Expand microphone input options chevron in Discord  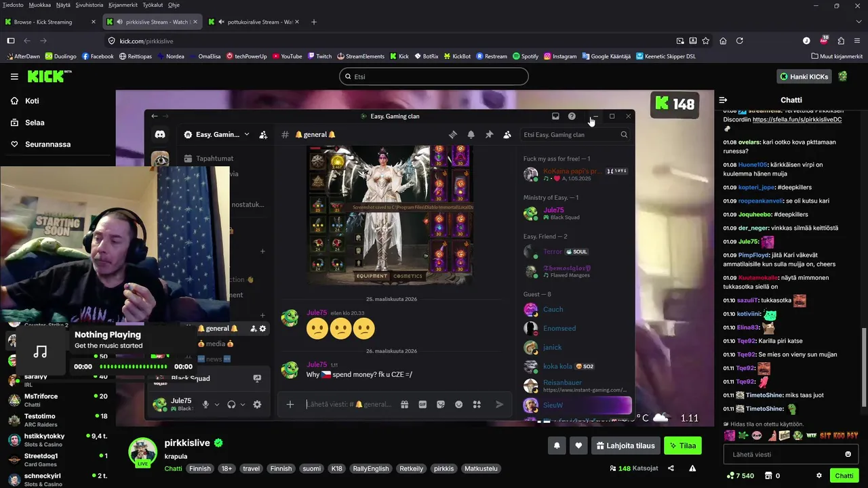[217, 405]
